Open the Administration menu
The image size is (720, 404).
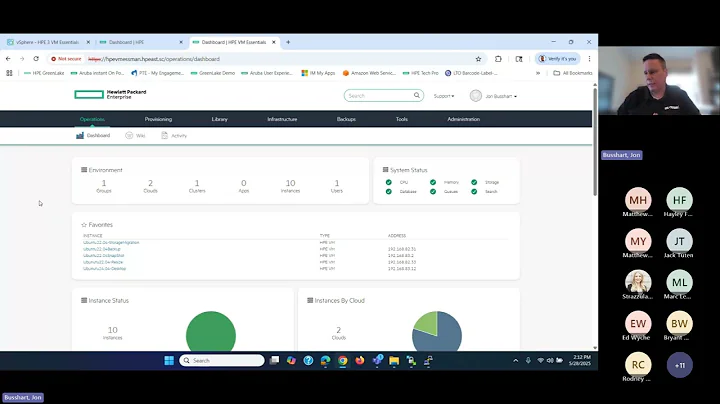pyautogui.click(x=463, y=119)
